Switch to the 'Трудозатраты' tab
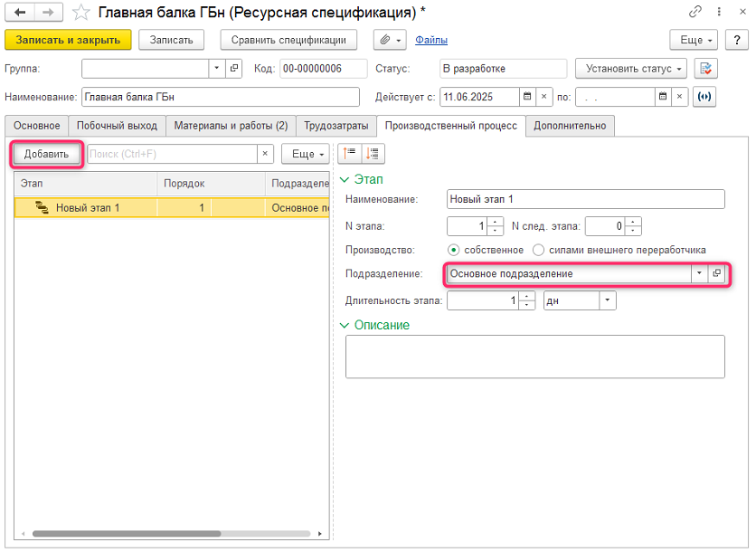Viewport: 756px width, 552px height. (x=335, y=126)
